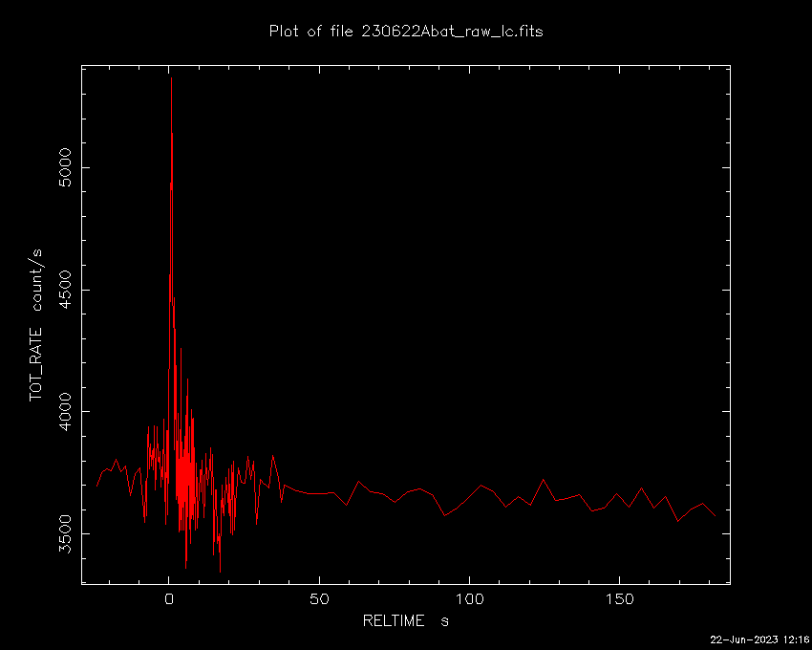The width and height of the screenshot is (812, 650).
Task: Click the highest peak of the red light curve
Action: click(171, 78)
